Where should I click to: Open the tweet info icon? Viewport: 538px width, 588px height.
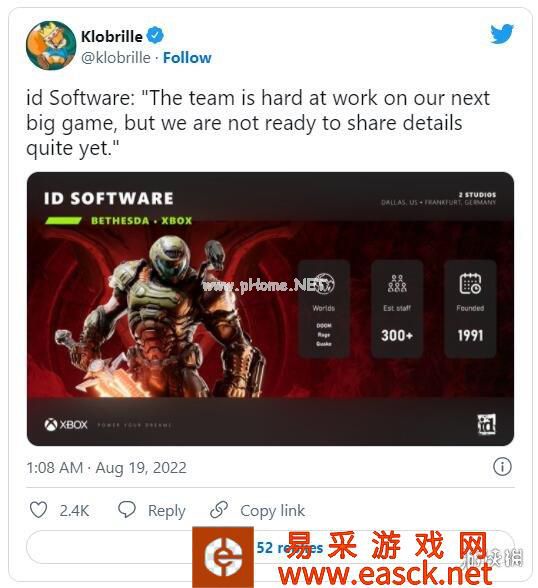click(x=502, y=467)
